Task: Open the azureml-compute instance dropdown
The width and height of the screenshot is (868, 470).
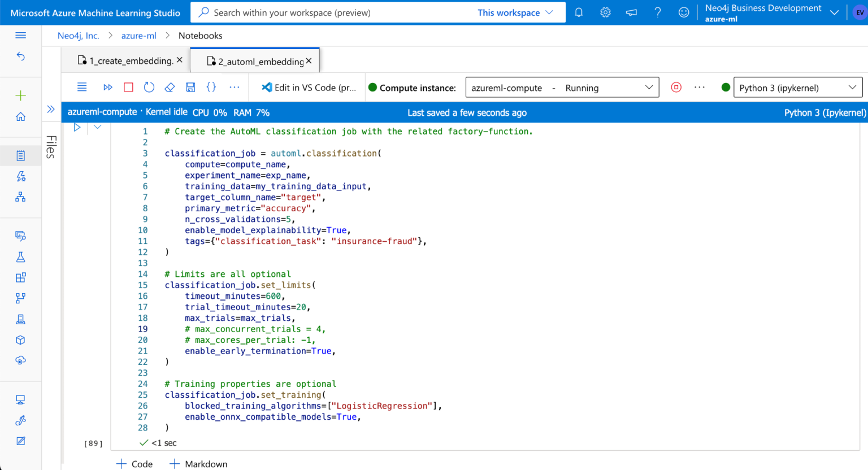Action: [x=562, y=87]
